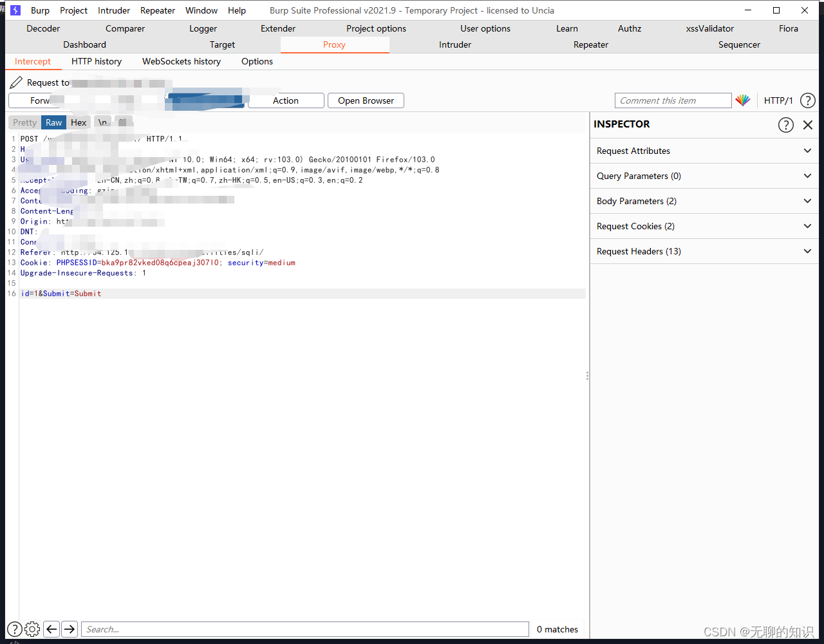Click the search help icon at the bottom left

click(14, 629)
